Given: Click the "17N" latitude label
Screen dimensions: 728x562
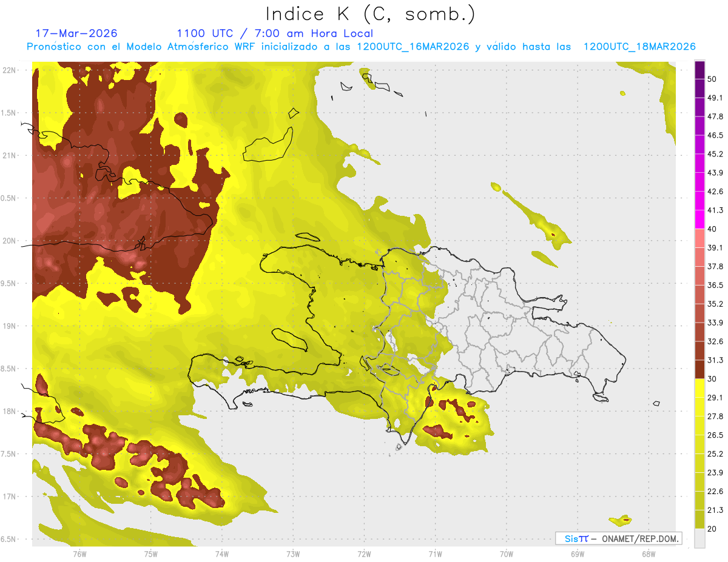Looking at the screenshot, I should point(10,497).
